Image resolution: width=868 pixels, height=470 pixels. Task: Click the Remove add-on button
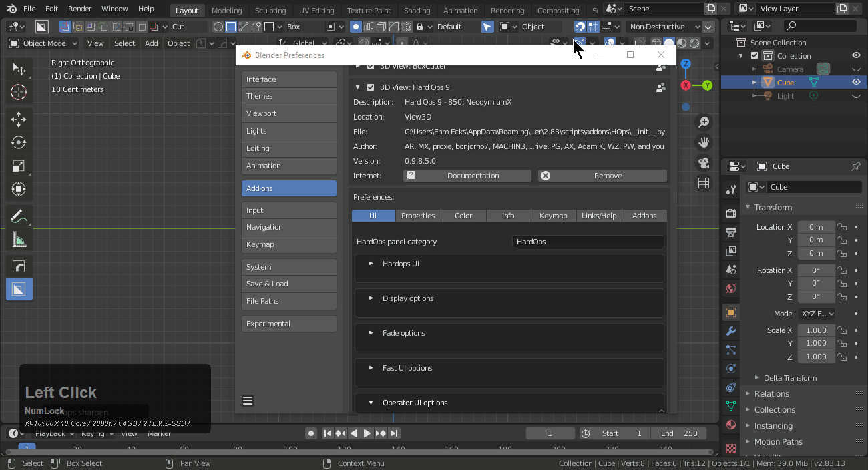[x=602, y=176]
